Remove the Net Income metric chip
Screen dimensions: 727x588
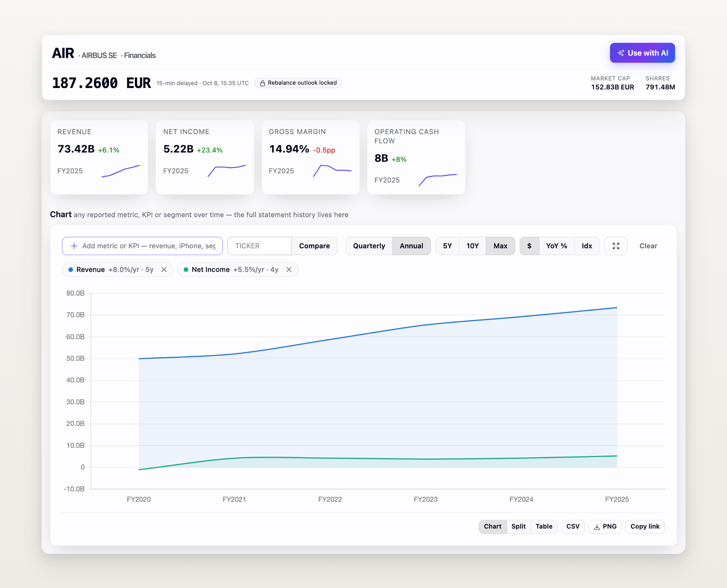(289, 269)
